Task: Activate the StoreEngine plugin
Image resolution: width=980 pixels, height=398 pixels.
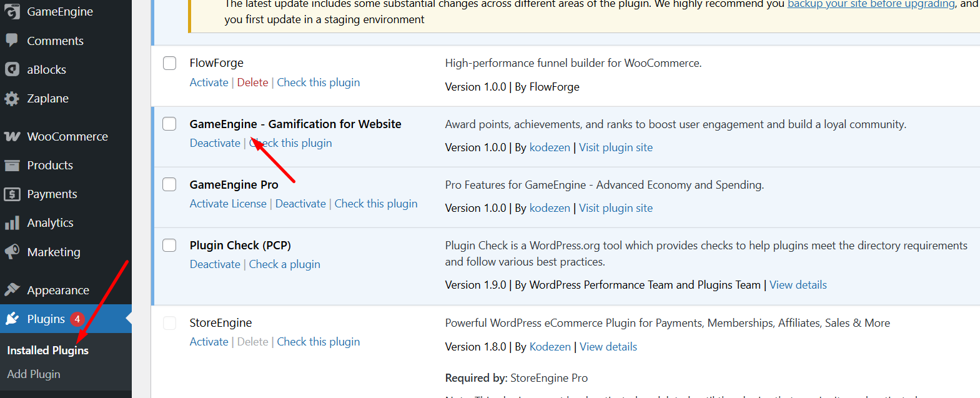Action: click(209, 342)
